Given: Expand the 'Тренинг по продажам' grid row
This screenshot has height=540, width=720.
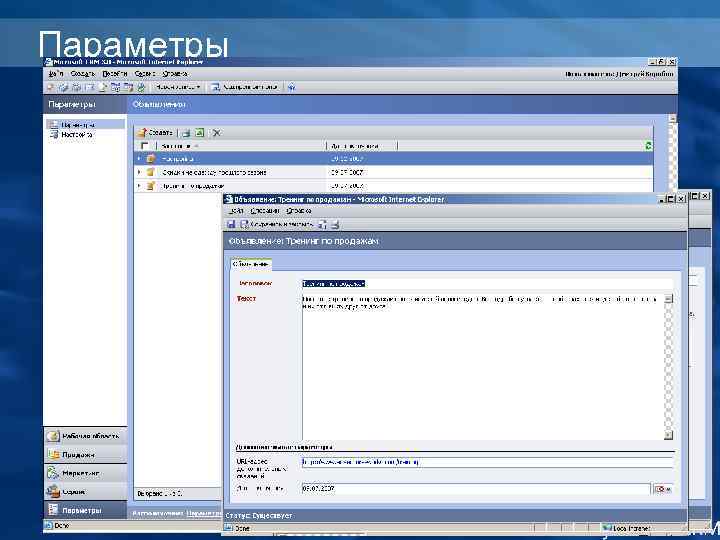Looking at the screenshot, I should 139,186.
